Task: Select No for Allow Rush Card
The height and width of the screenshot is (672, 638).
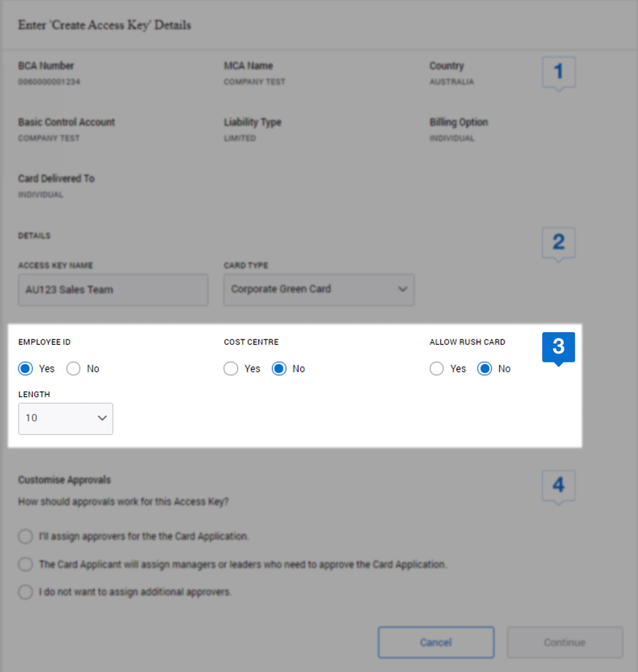Action: [484, 368]
